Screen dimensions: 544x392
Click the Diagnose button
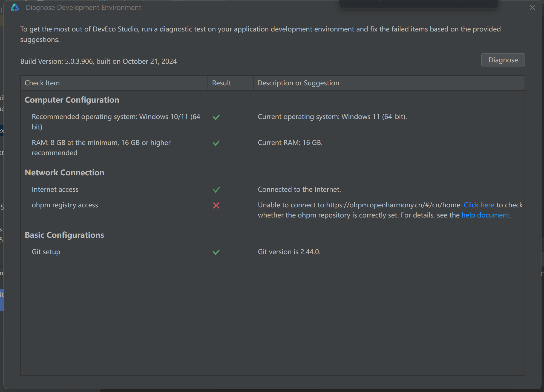point(503,60)
